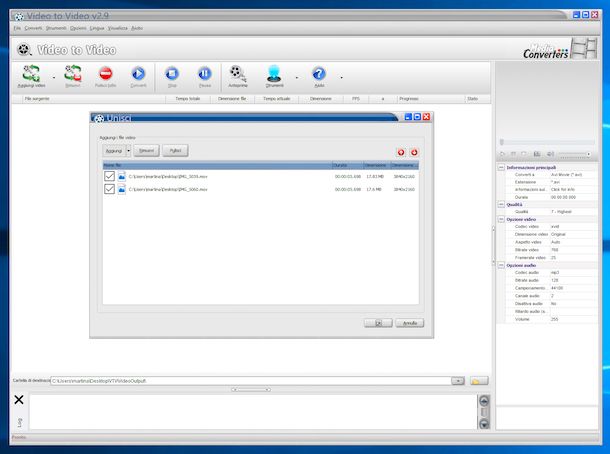
Task: Click the Annulla button
Action: [x=410, y=323]
